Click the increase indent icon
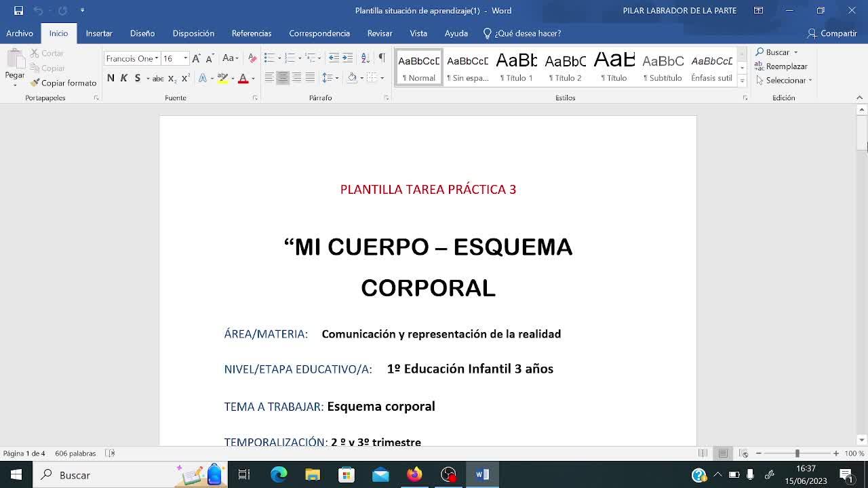This screenshot has width=868, height=488. (x=347, y=58)
